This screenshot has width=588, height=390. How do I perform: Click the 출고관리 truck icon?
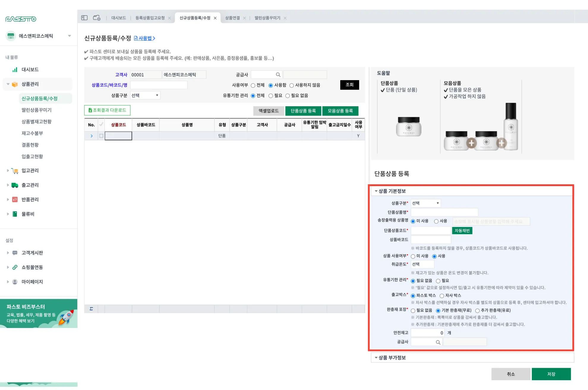point(15,185)
